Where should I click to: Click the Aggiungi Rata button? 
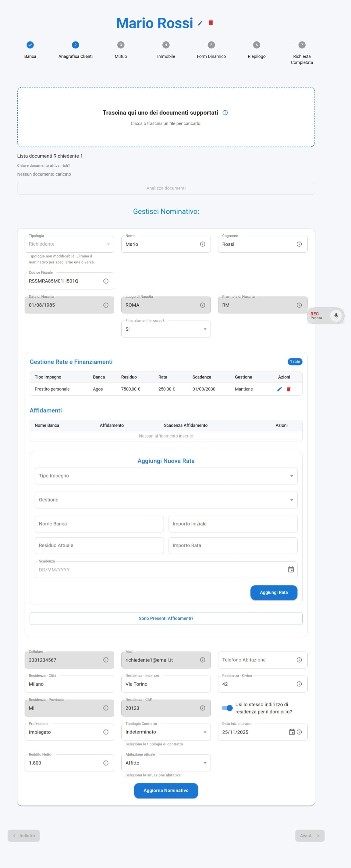(274, 592)
